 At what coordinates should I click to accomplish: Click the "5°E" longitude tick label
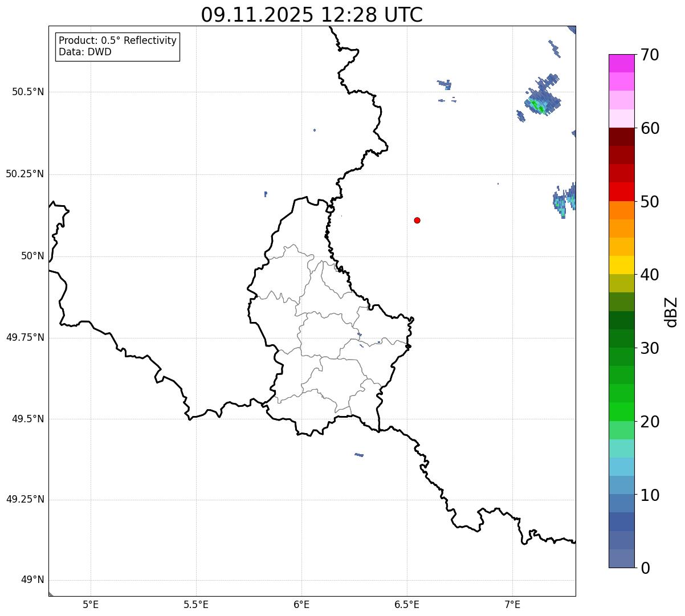tap(91, 605)
